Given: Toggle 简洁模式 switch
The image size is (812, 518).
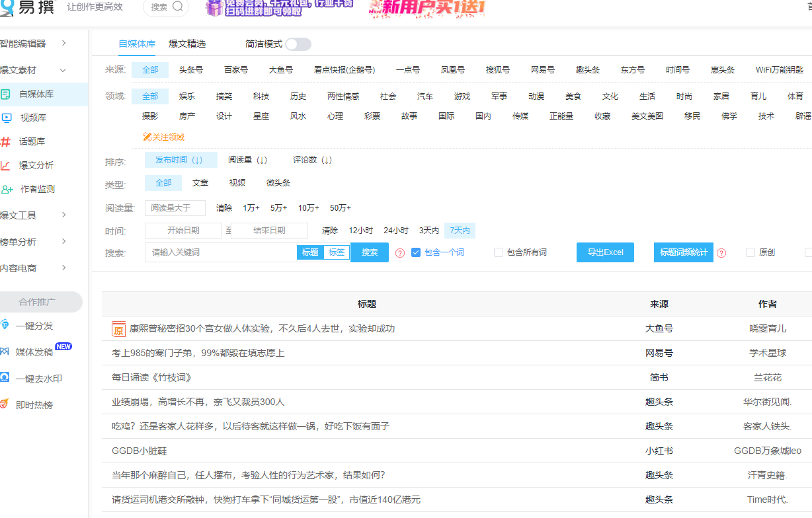Looking at the screenshot, I should pyautogui.click(x=298, y=44).
